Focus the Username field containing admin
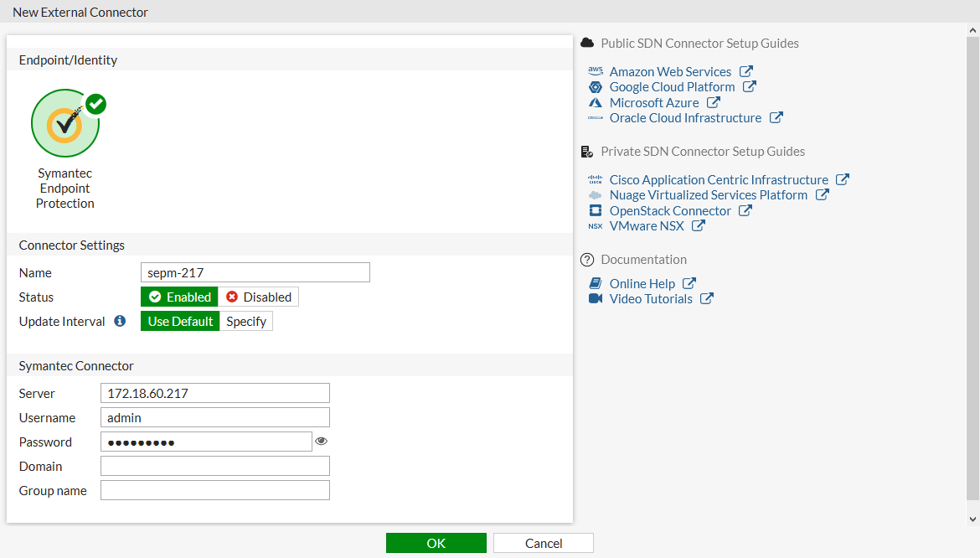The image size is (980, 558). [215, 417]
